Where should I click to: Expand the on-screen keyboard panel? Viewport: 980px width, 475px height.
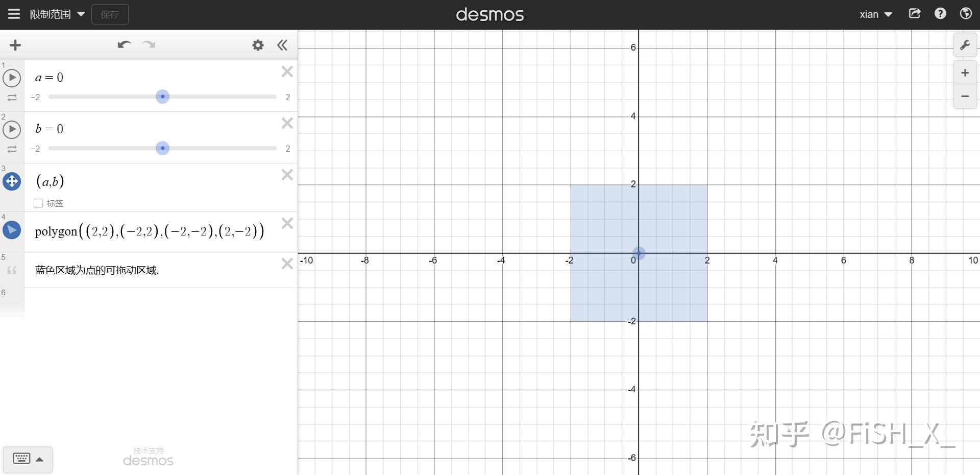pyautogui.click(x=28, y=459)
